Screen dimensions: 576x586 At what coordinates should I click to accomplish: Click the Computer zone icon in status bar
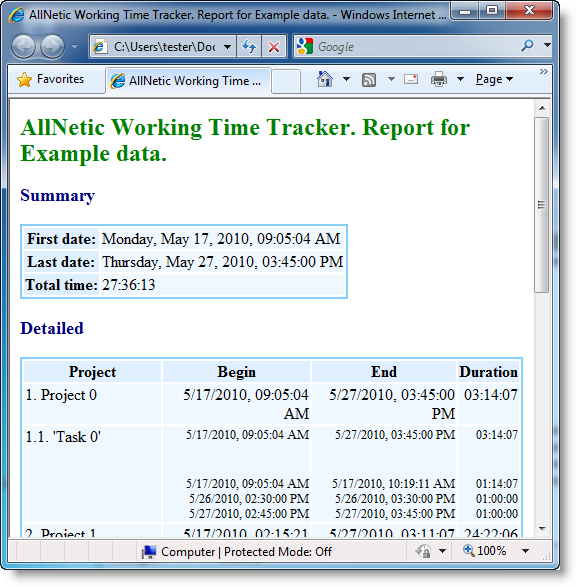pyautogui.click(x=148, y=552)
